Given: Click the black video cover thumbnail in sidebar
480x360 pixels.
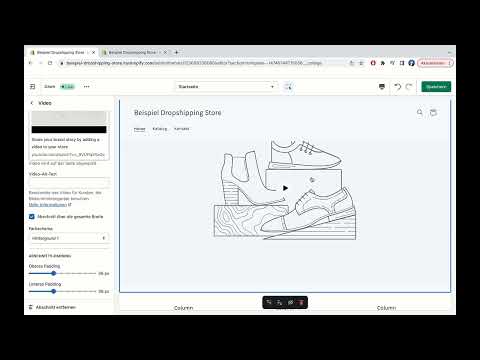Looking at the screenshot, I should 69,130.
